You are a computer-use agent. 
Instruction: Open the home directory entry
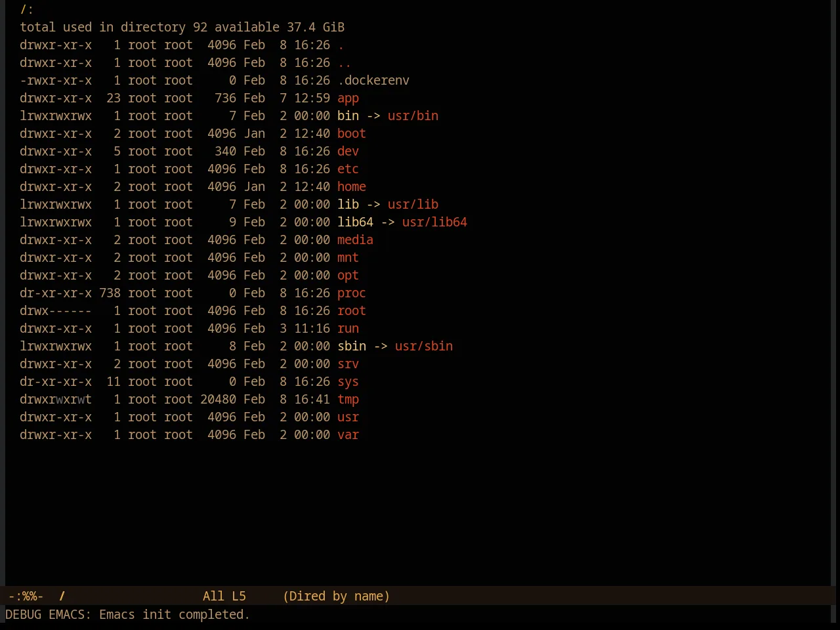point(352,186)
